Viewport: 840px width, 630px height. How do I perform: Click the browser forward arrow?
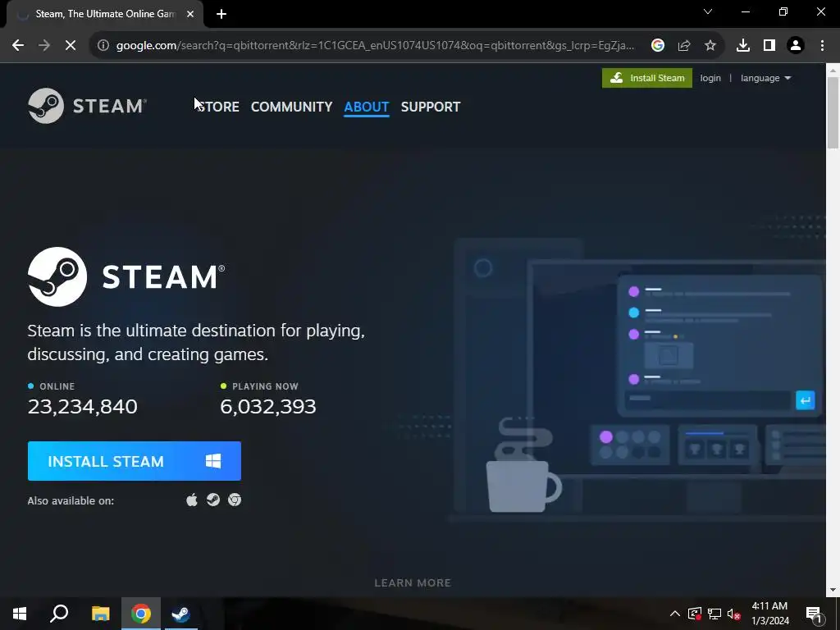[x=44, y=46]
